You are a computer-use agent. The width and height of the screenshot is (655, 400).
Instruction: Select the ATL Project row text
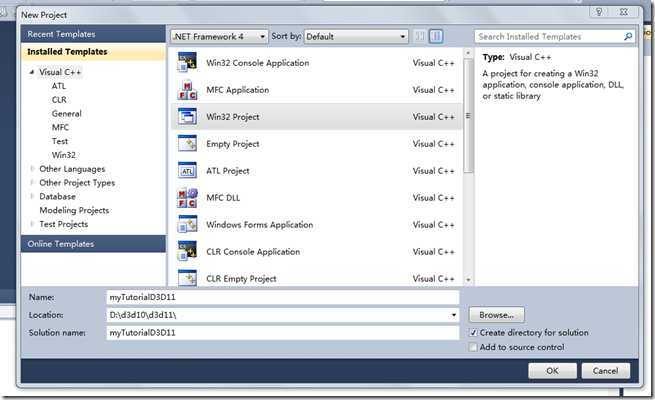click(x=228, y=171)
